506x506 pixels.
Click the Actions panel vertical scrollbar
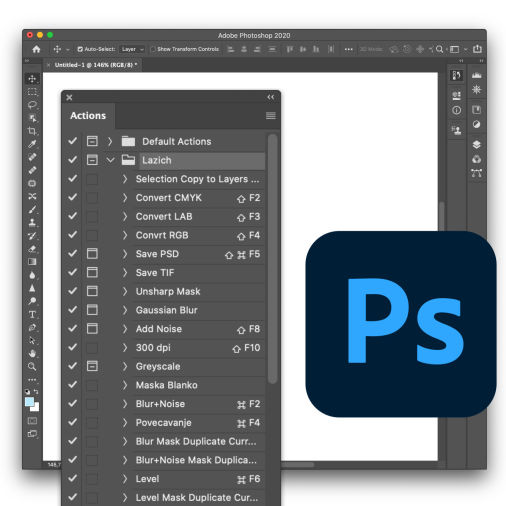pos(272,259)
